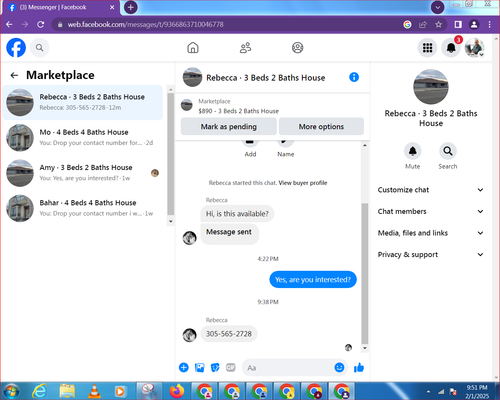Image resolution: width=500 pixels, height=400 pixels.
Task: Go to Home feed icon
Action: tap(193, 48)
